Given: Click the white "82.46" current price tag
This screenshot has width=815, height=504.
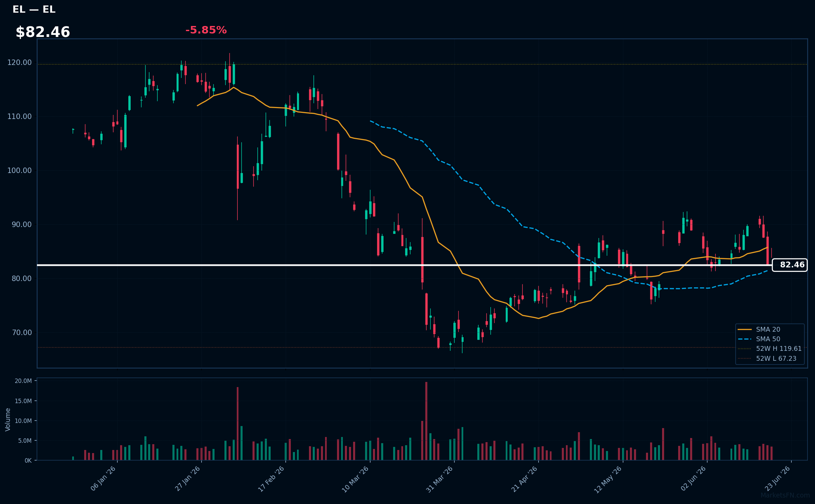Looking at the screenshot, I should [790, 265].
